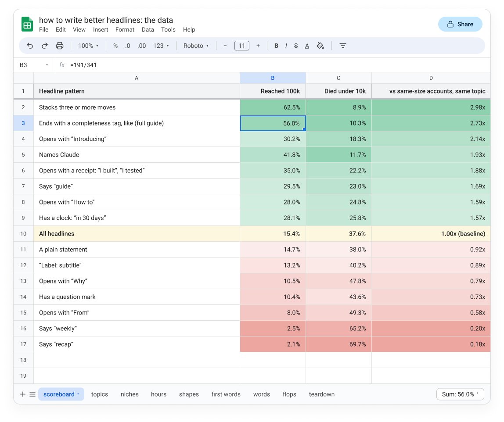
Task: Open the scoreboard tab options arrow
Action: click(78, 394)
